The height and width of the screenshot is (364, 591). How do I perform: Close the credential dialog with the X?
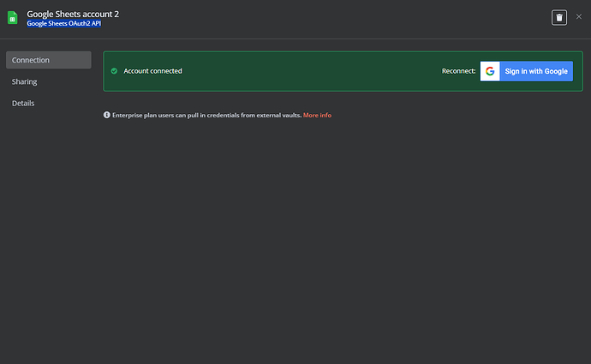tap(578, 16)
